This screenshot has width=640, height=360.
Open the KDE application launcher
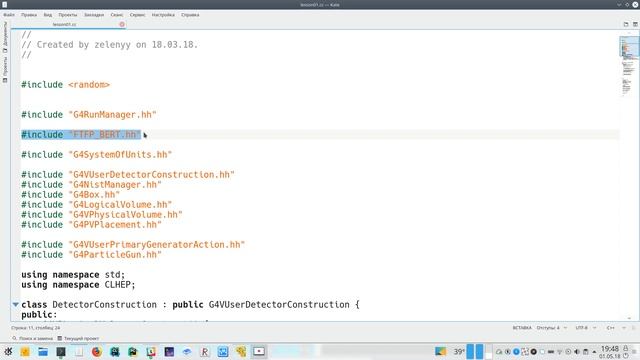pyautogui.click(x=8, y=351)
